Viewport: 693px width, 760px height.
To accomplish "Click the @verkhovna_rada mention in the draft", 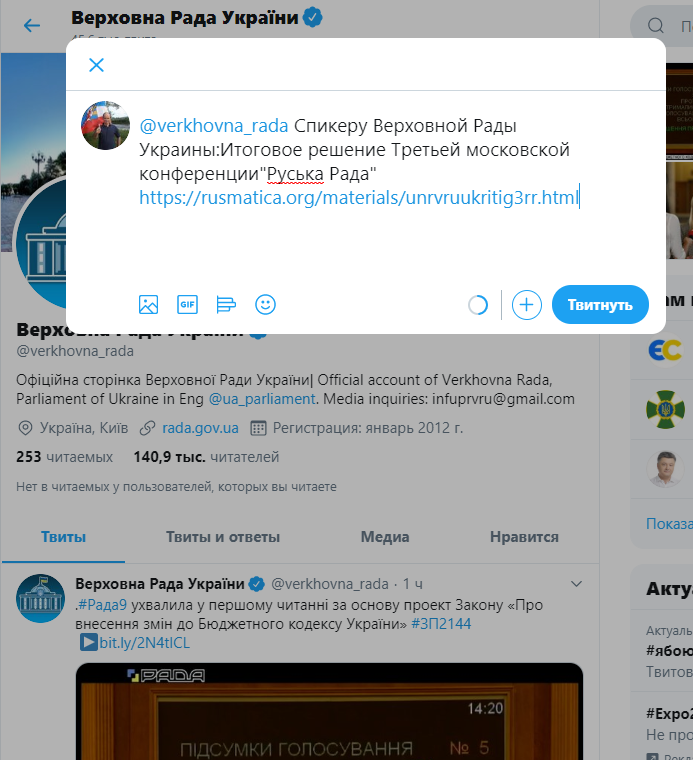I will coord(214,126).
